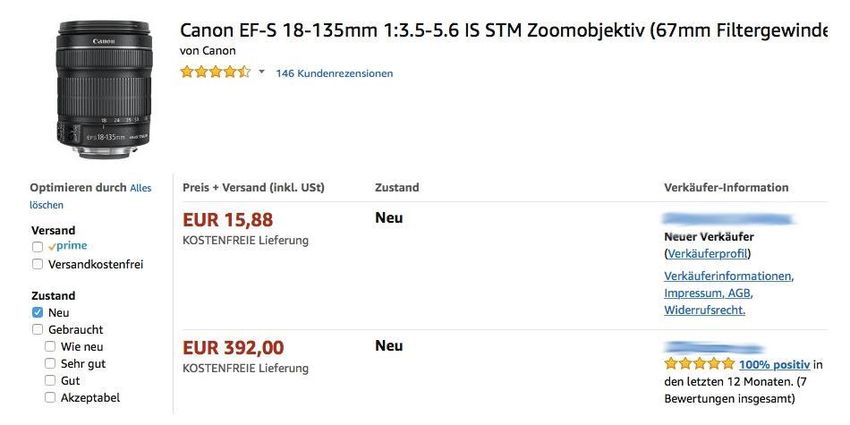Image resolution: width=850 pixels, height=425 pixels.
Task: Click the Verkäuferinformationen link
Action: click(x=728, y=276)
